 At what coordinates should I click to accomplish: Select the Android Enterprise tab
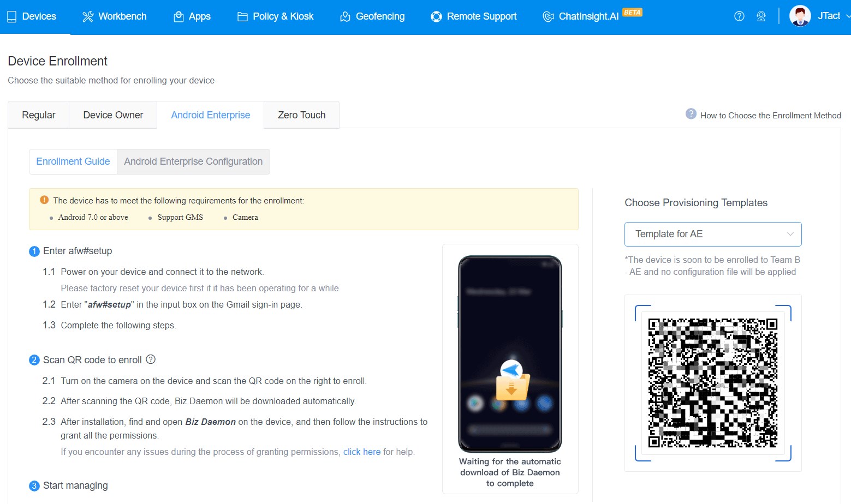211,115
